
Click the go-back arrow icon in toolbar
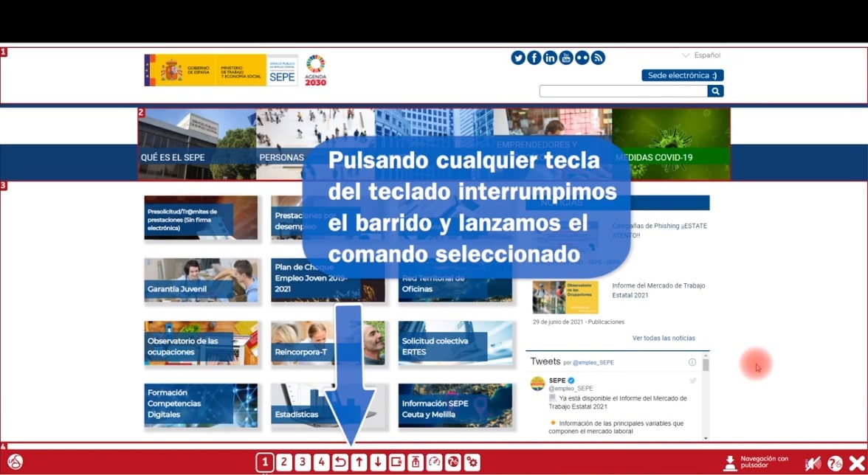[340, 462]
